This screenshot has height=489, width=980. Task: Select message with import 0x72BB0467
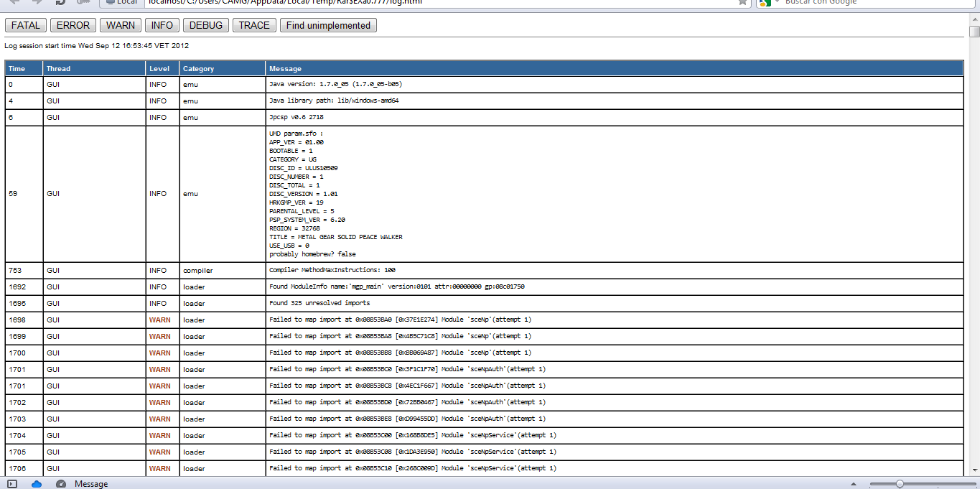[408, 402]
